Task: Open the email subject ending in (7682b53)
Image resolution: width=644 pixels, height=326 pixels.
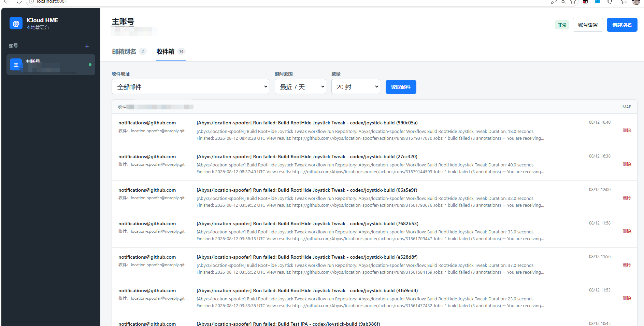Action: point(307,224)
